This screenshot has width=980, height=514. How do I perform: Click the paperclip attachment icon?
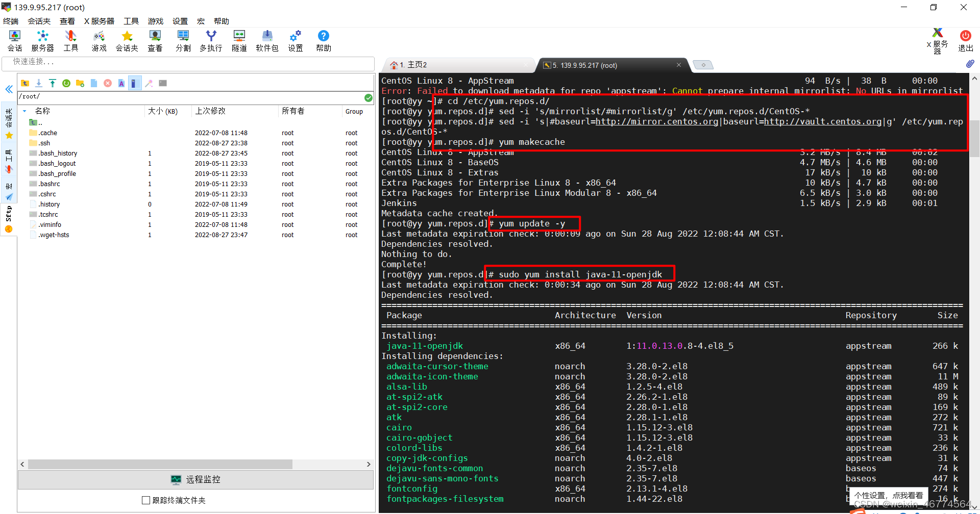pos(970,64)
